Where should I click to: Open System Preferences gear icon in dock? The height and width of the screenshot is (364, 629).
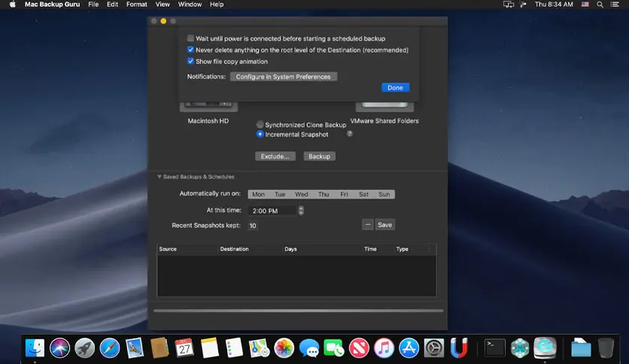434,347
